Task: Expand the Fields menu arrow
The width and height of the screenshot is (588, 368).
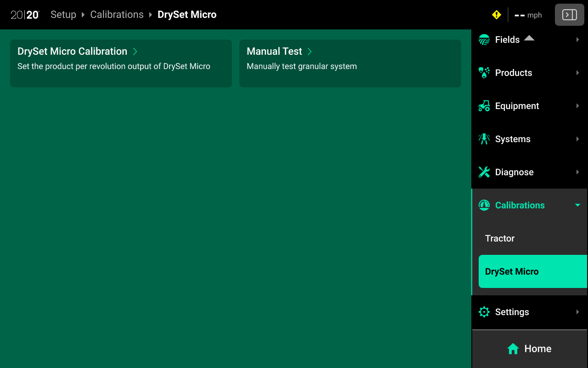Action: point(577,40)
